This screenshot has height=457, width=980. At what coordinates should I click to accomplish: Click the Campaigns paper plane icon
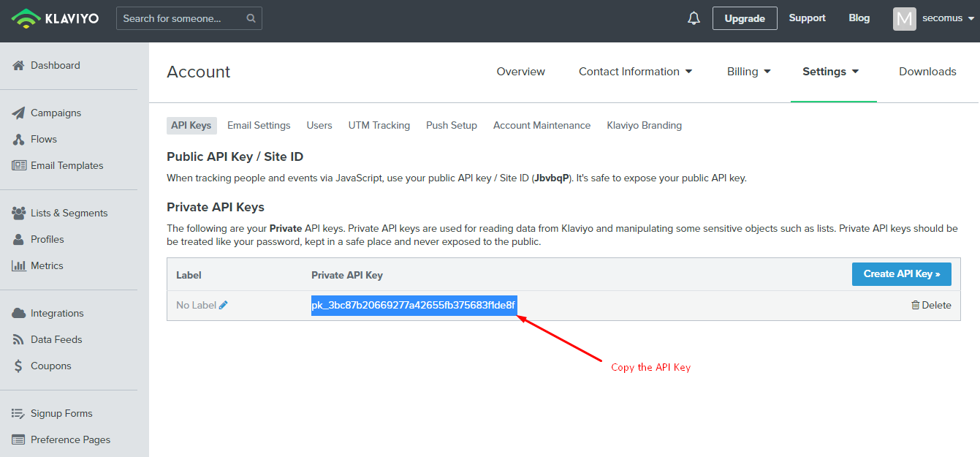point(19,113)
